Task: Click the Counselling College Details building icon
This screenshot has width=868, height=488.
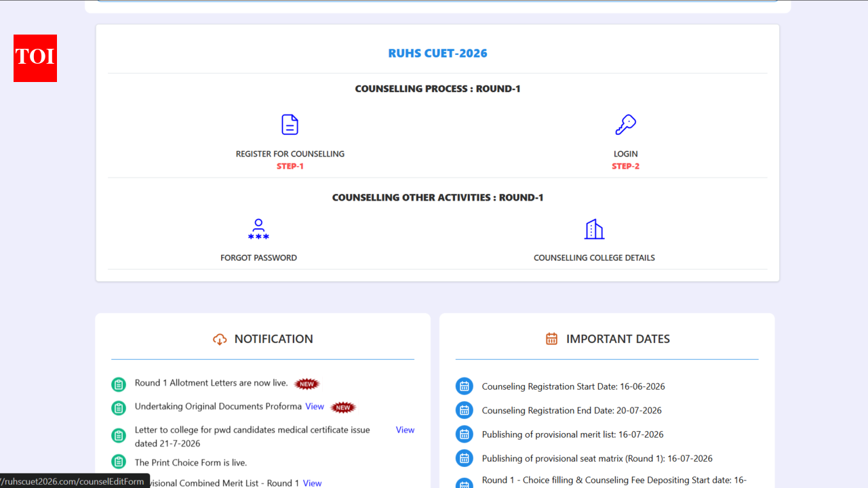Action: (594, 229)
